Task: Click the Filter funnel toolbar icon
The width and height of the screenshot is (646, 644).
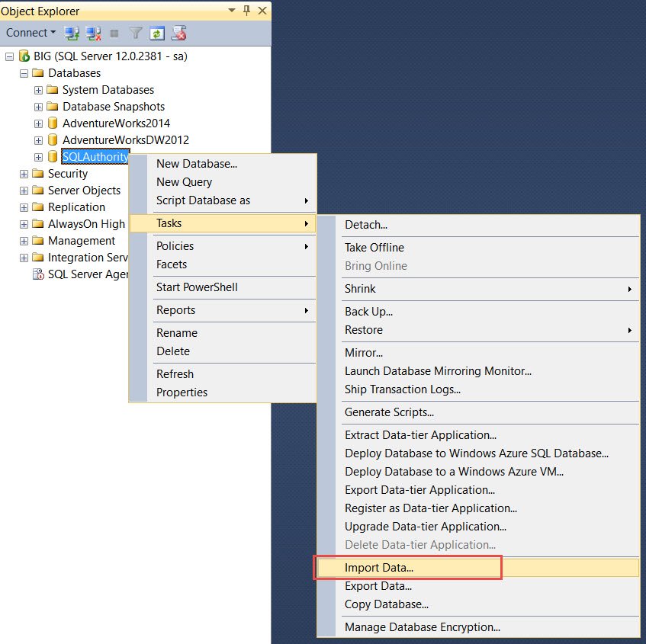Action: click(136, 33)
